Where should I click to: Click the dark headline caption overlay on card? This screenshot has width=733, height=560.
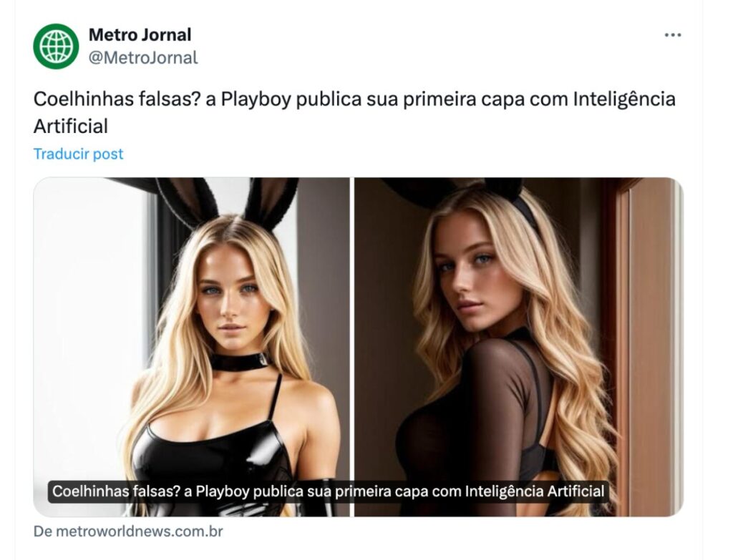pos(328,491)
